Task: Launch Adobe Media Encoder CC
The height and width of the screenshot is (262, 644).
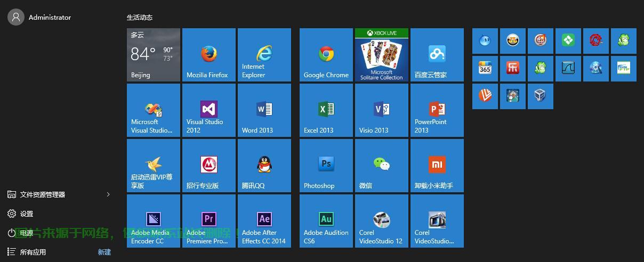Action: click(x=154, y=221)
